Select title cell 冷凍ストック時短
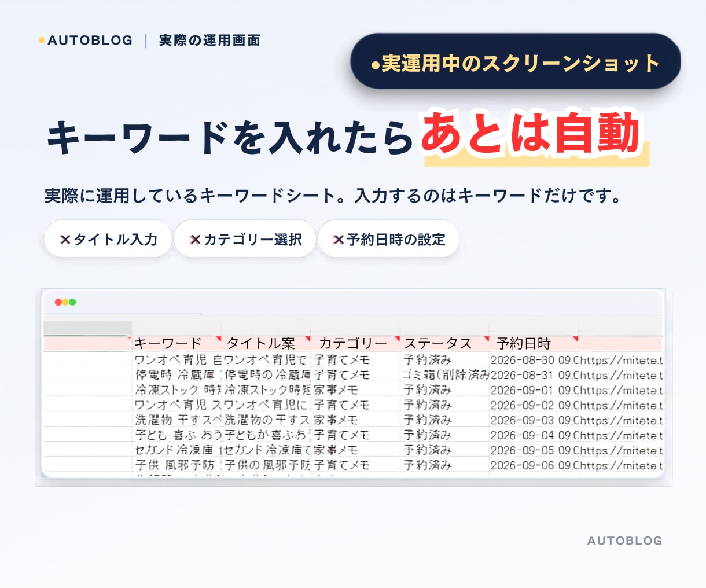Image resolution: width=706 pixels, height=588 pixels. pyautogui.click(x=267, y=390)
